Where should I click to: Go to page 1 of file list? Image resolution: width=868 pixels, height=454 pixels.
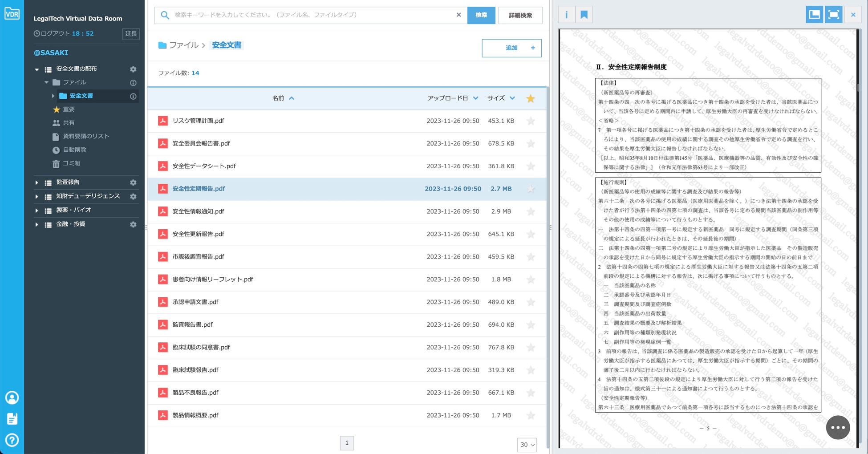pyautogui.click(x=347, y=443)
